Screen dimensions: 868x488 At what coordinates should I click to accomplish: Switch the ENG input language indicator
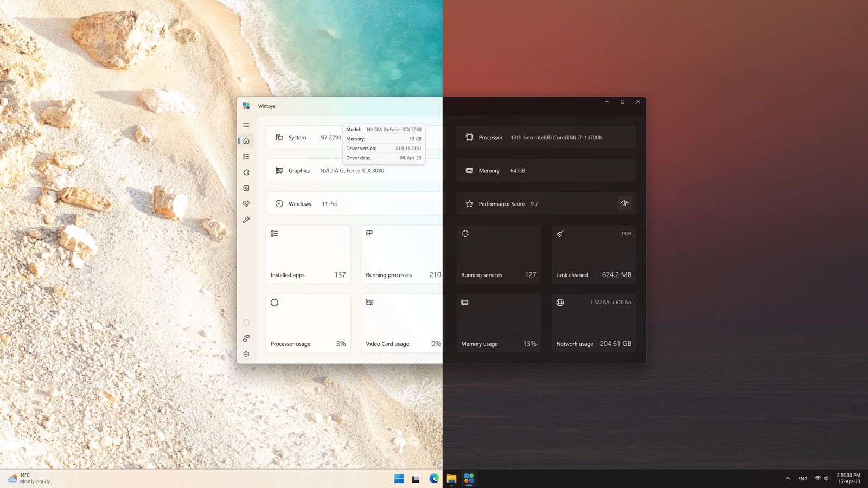pyautogui.click(x=803, y=479)
